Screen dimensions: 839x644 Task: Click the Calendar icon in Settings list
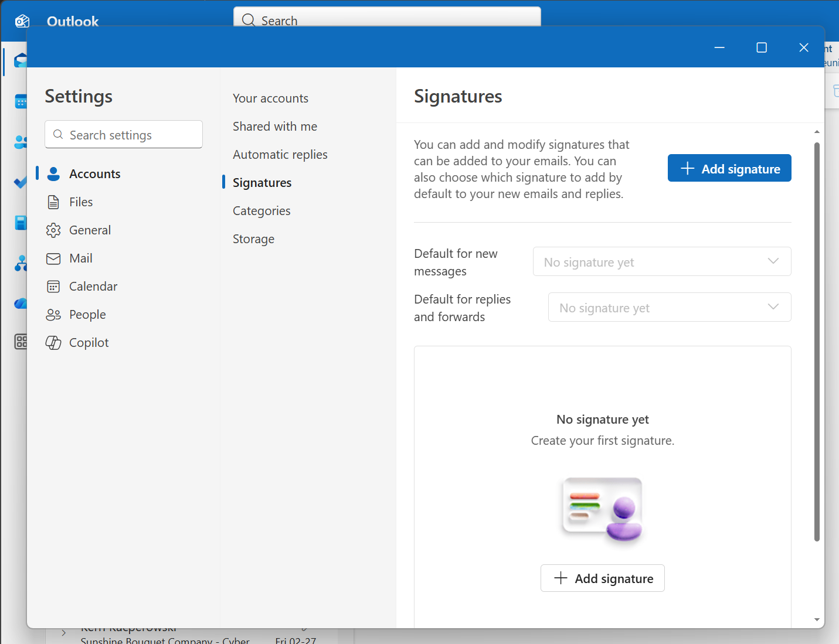click(x=53, y=287)
